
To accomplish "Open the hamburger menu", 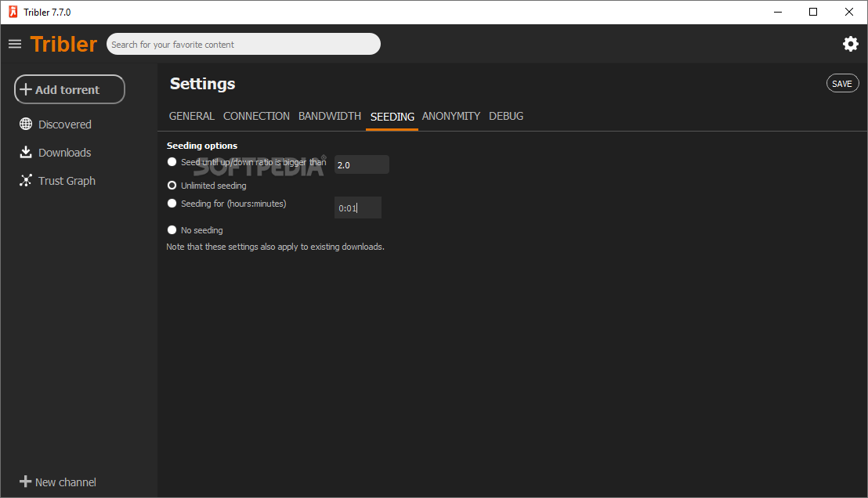I will tap(15, 44).
